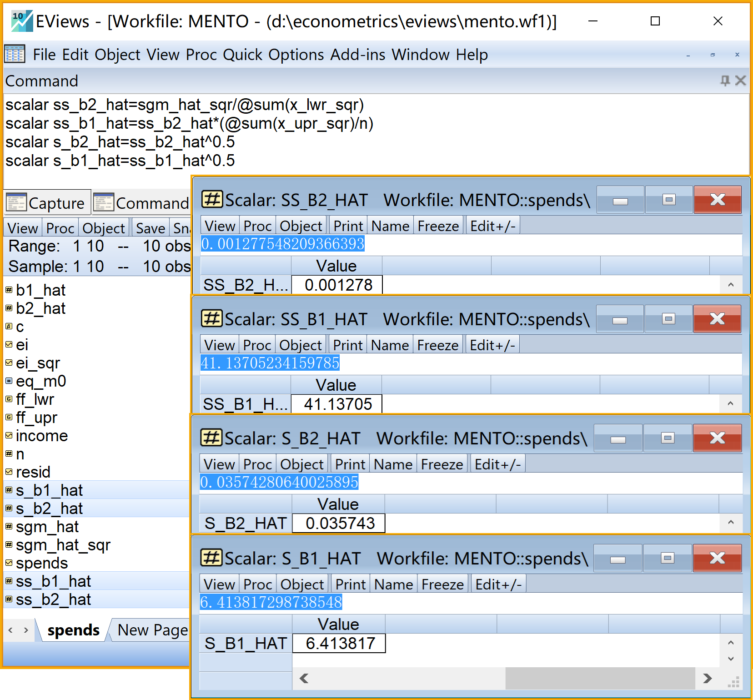Select sgm_hat_sqr in the workfile list
Image resolution: width=753 pixels, height=700 pixels.
pos(63,545)
